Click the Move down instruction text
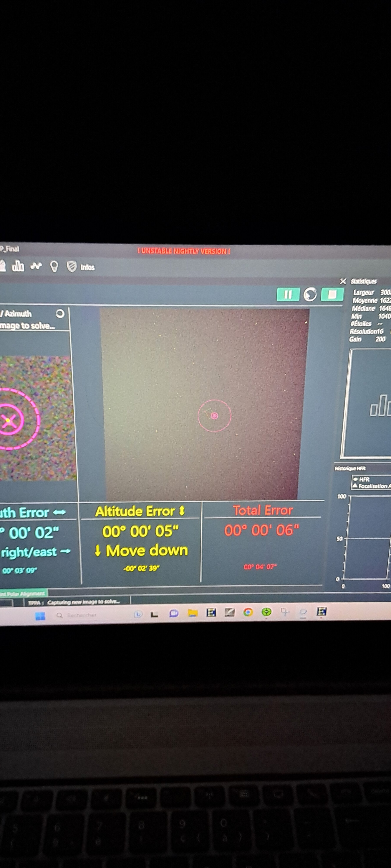 pyautogui.click(x=141, y=551)
